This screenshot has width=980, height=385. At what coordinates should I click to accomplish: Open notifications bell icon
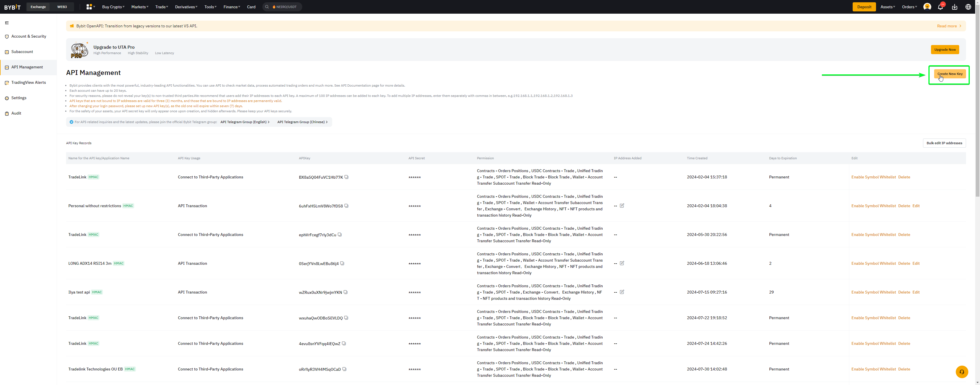pos(940,7)
